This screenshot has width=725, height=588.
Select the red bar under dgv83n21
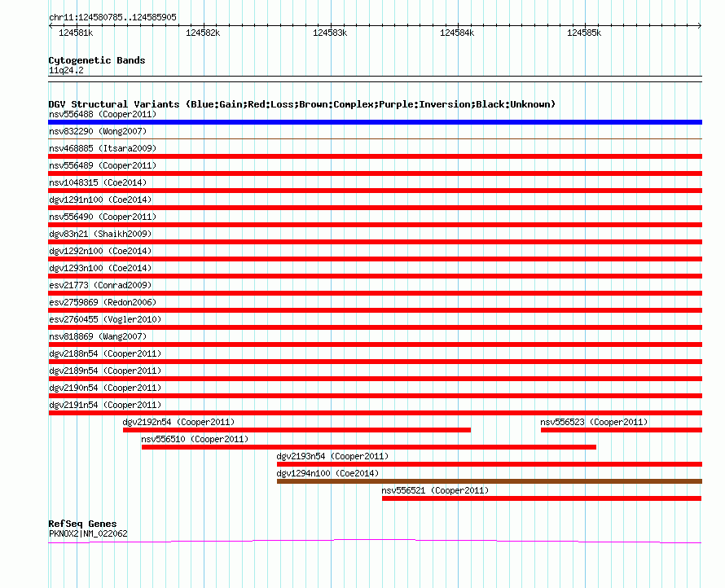[x=375, y=242]
